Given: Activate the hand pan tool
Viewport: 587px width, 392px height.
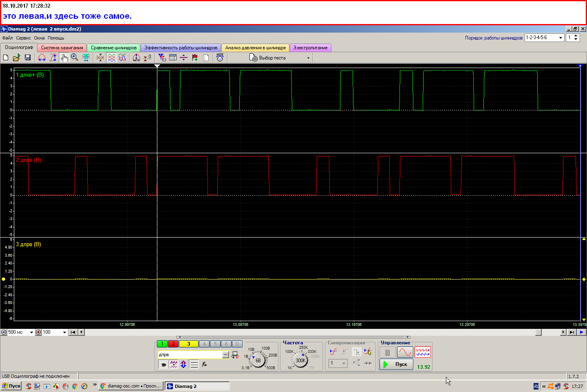Looking at the screenshot, I should click(64, 58).
